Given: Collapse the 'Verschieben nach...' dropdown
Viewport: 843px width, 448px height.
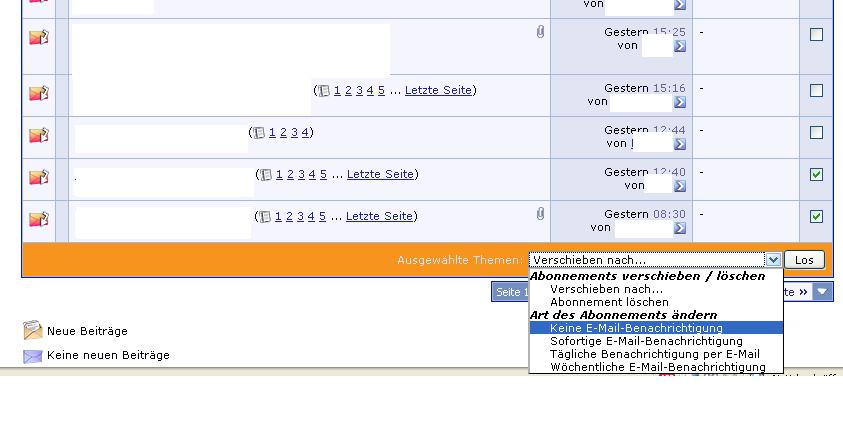Looking at the screenshot, I should coord(772,260).
